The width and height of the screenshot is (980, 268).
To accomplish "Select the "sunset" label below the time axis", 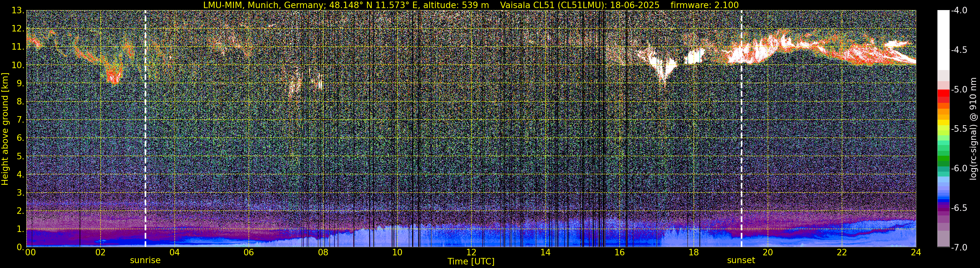I will click(741, 261).
